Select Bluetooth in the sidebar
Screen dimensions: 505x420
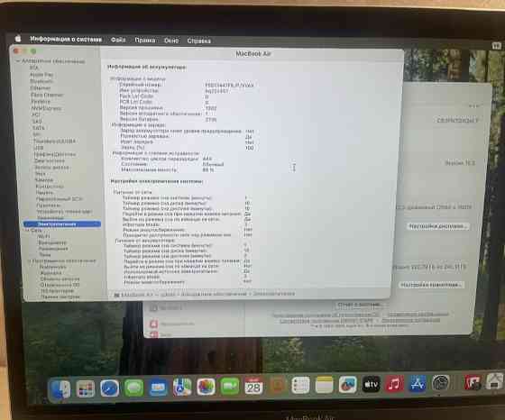41,81
